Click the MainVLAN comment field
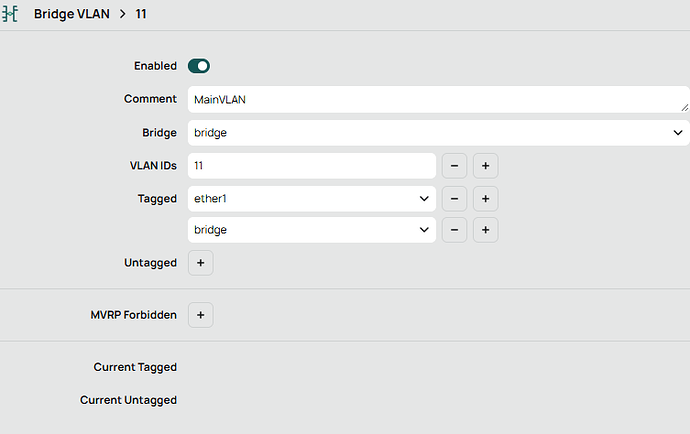The width and height of the screenshot is (690, 434). [x=430, y=99]
